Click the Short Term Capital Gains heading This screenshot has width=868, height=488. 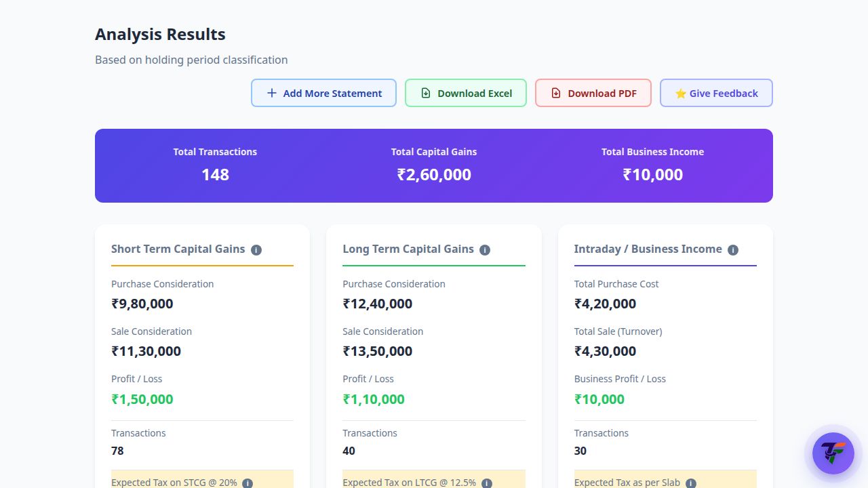178,249
